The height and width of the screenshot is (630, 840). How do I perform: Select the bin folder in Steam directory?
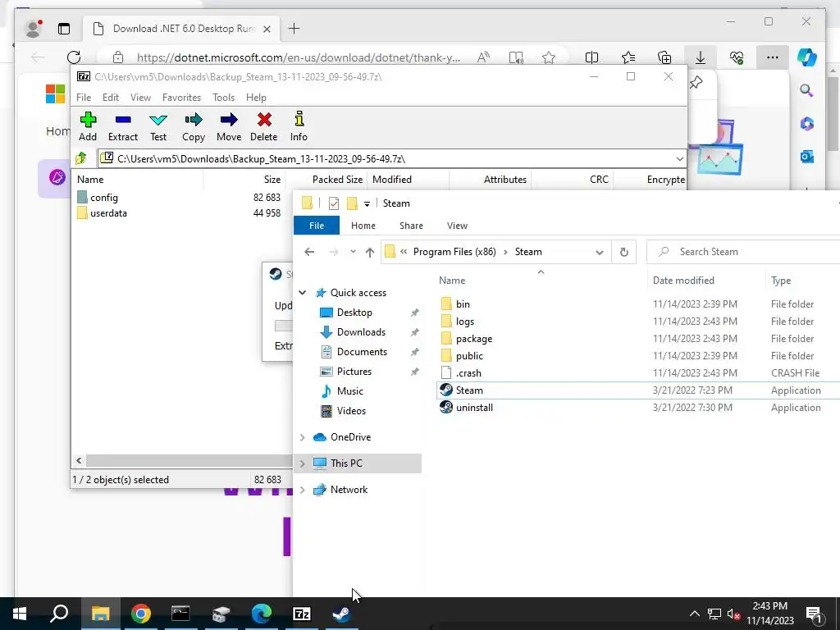pos(463,304)
